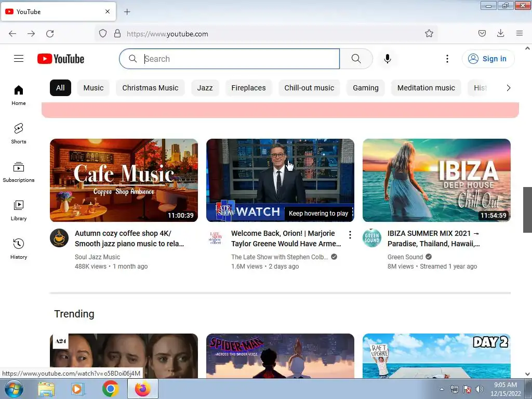Viewport: 532px width, 399px height.
Task: Show more category chips with right arrow
Action: tap(508, 88)
